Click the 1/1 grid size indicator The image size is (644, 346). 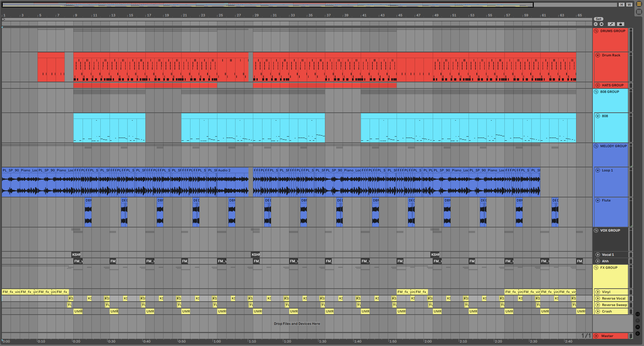(x=586, y=336)
